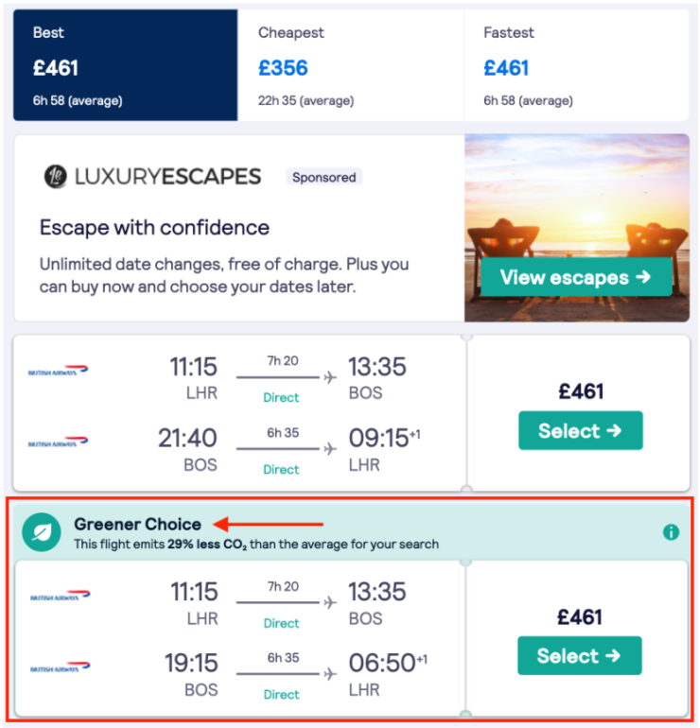Click British Airways logo for 21:40 BOS return
This screenshot has height=728, width=700.
(x=58, y=442)
